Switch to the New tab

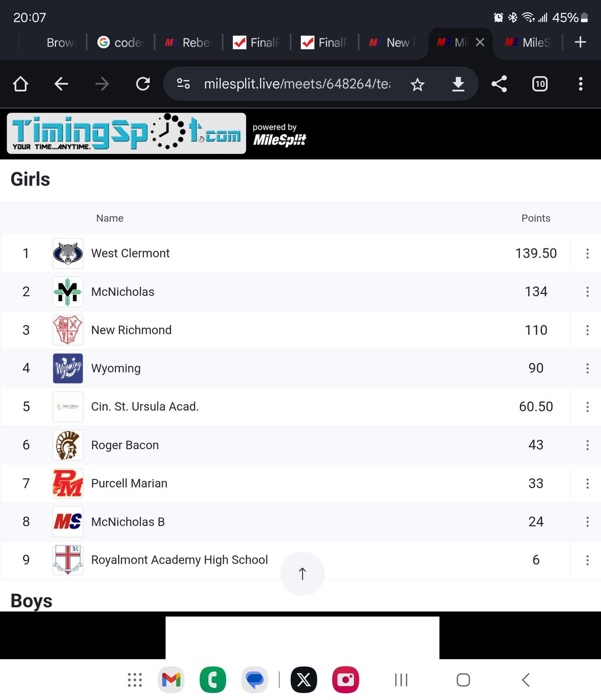[x=392, y=42]
